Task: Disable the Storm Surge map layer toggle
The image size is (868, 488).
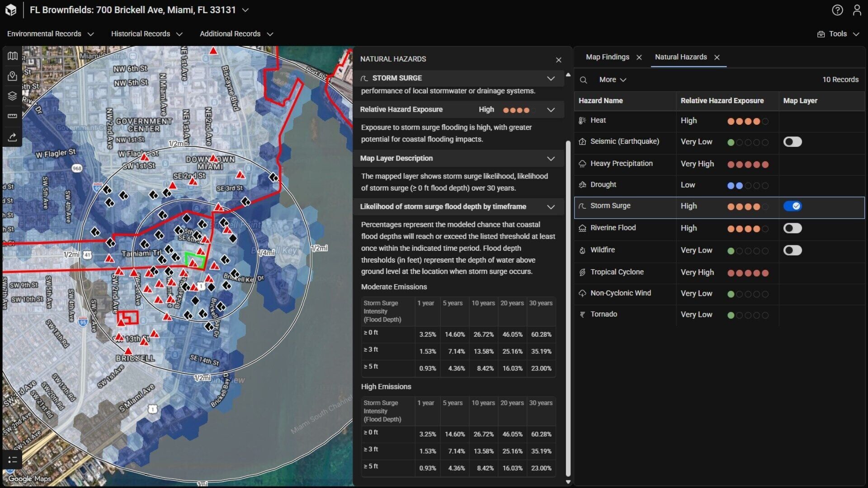Action: [793, 206]
